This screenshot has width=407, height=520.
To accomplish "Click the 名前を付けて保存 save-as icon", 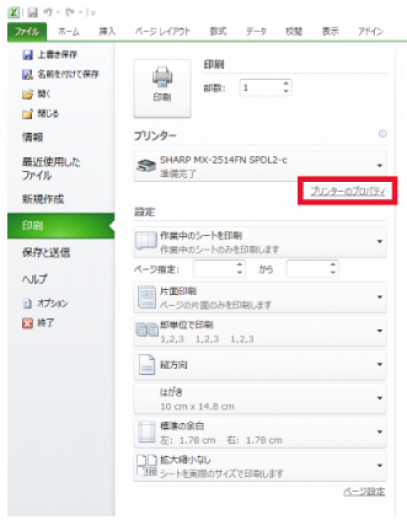I will point(27,74).
